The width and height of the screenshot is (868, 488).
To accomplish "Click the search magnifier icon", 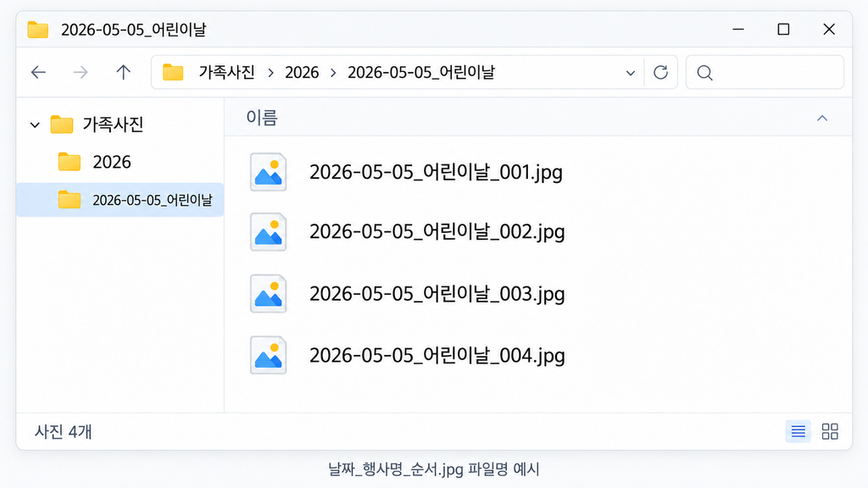I will [704, 73].
